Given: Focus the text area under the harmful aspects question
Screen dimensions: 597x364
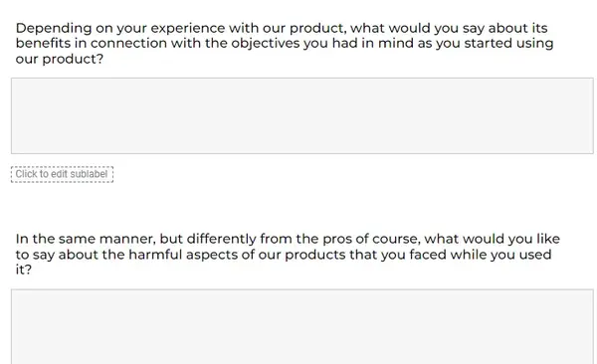Looking at the screenshot, I should (301, 326).
